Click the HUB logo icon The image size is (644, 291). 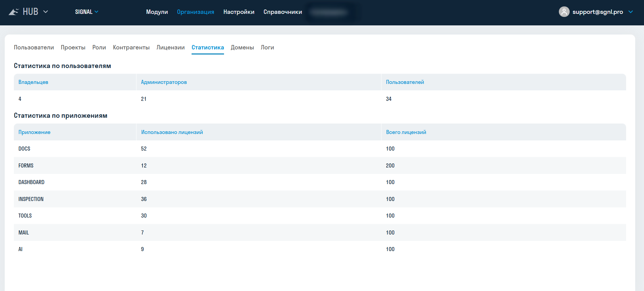click(14, 12)
